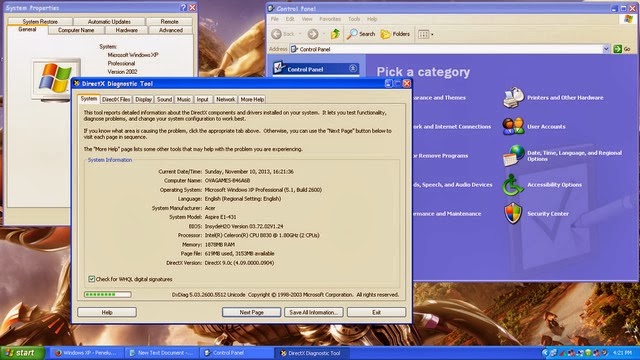Image resolution: width=640 pixels, height=360 pixels.
Task: Switch to DirectX Files tab
Action: pyautogui.click(x=116, y=99)
